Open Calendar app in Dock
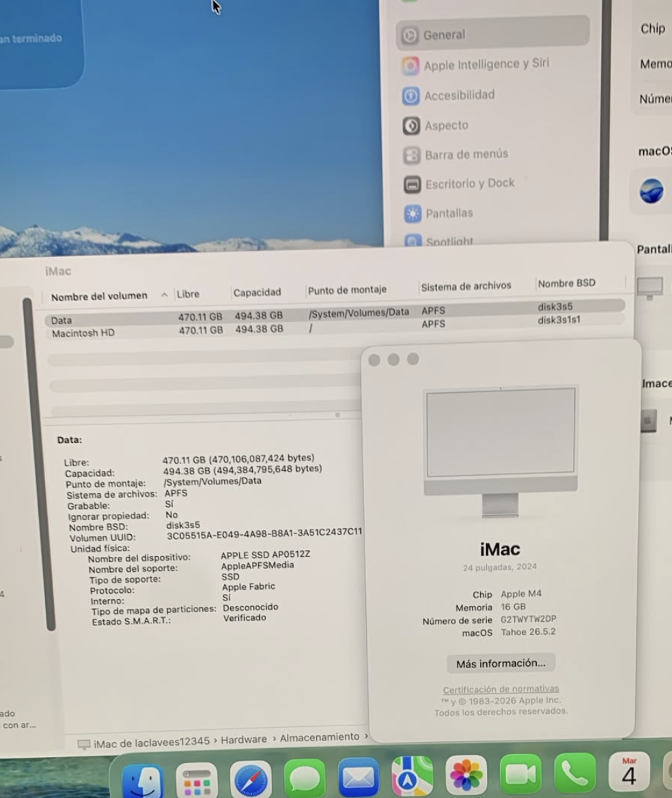 (x=629, y=772)
